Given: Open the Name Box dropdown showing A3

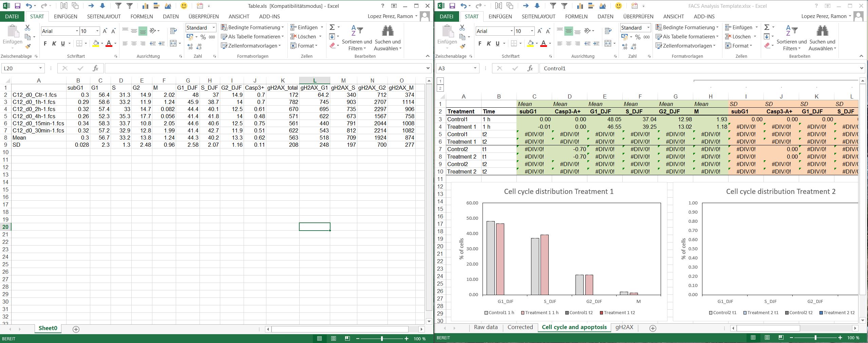Looking at the screenshot, I should pyautogui.click(x=475, y=68).
